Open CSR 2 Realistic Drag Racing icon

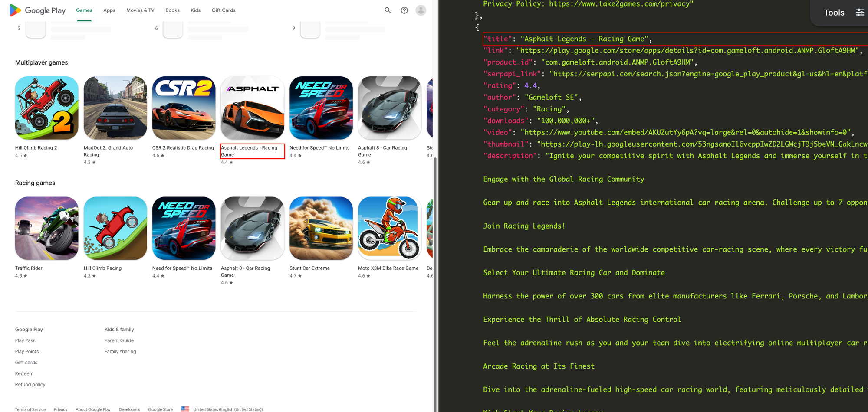click(184, 108)
